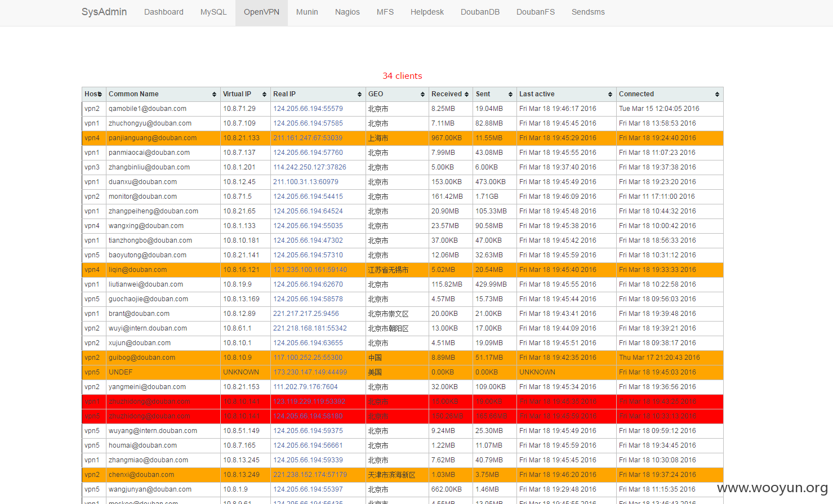
Task: Select liqin@douban.com cell
Action: coord(163,270)
